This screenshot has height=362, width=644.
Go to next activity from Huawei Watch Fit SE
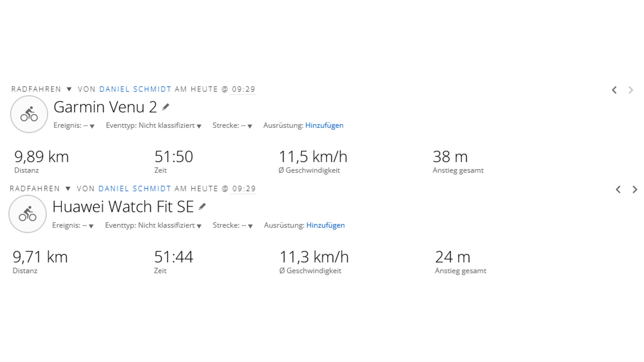pyautogui.click(x=635, y=189)
